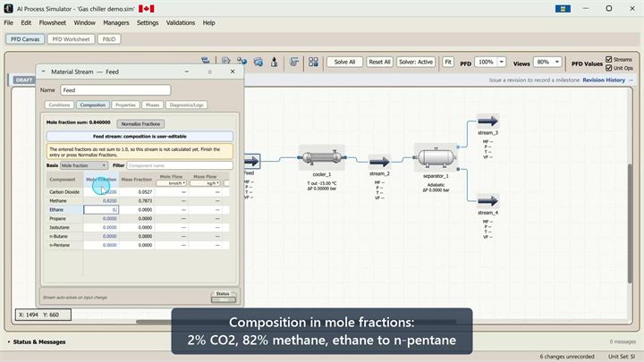Click the Feed stream arrow on canvas
The height and width of the screenshot is (362, 644).
click(x=251, y=161)
